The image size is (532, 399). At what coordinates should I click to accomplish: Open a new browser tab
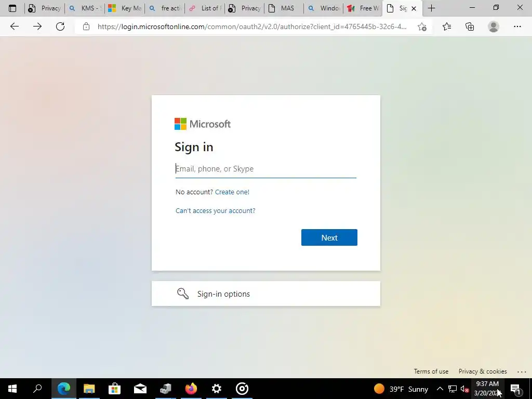click(431, 8)
